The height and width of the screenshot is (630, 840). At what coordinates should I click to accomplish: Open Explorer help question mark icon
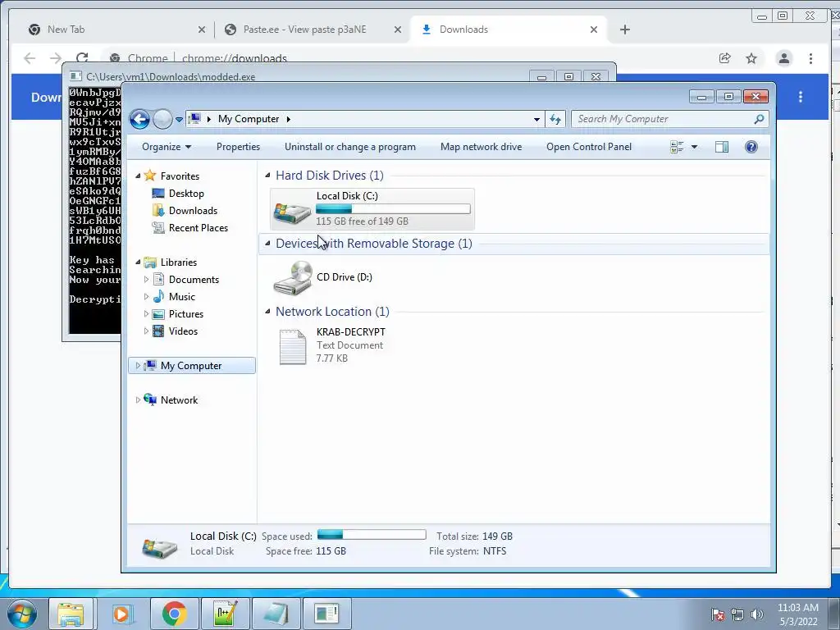click(751, 147)
